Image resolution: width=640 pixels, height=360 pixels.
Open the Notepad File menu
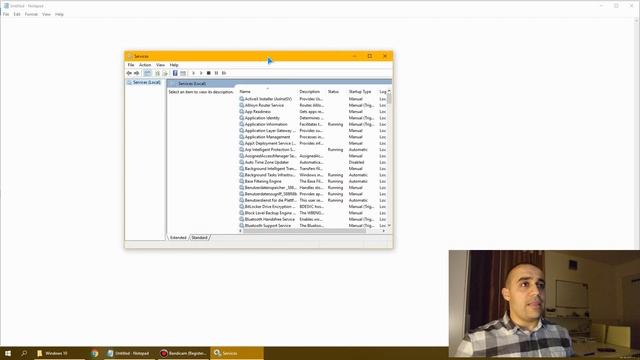click(6, 14)
